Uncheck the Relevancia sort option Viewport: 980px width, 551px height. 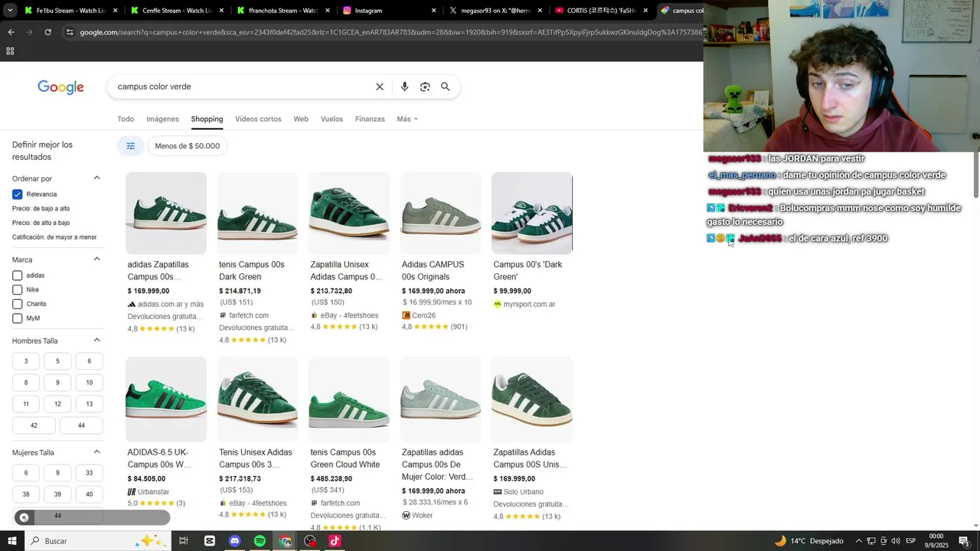click(18, 194)
